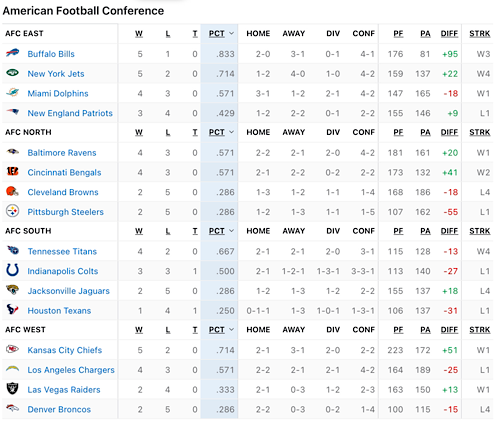
Task: Sort AFC South by STRK column
Action: pyautogui.click(x=480, y=231)
